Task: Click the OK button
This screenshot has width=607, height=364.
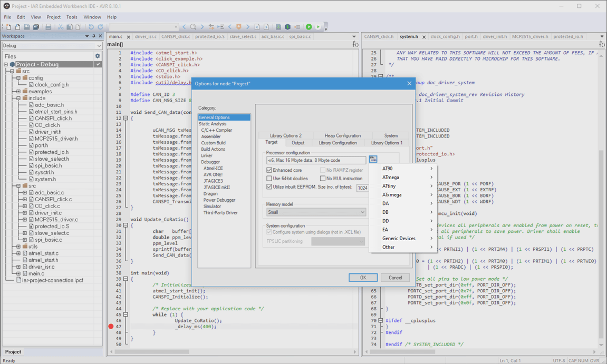Action: (x=363, y=278)
